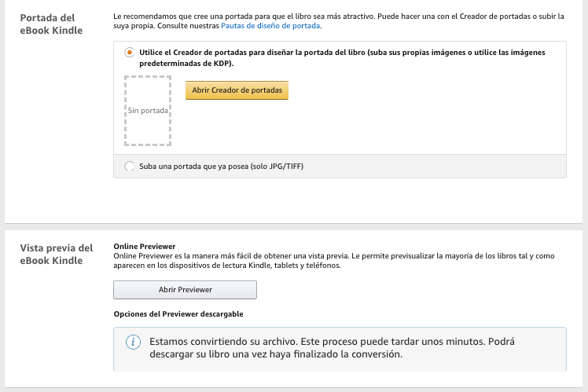The height and width of the screenshot is (392, 588).
Task: Click the Opciones del Previewer descargable heading
Action: [x=178, y=313]
